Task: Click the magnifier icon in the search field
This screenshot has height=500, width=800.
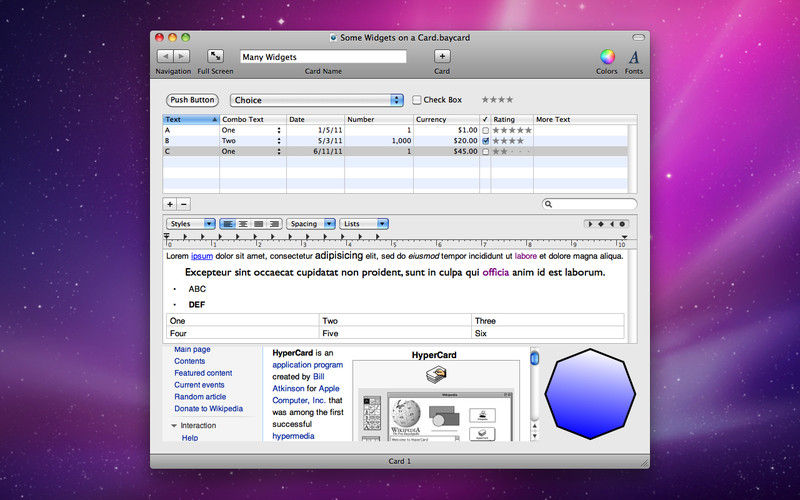Action: 548,204
